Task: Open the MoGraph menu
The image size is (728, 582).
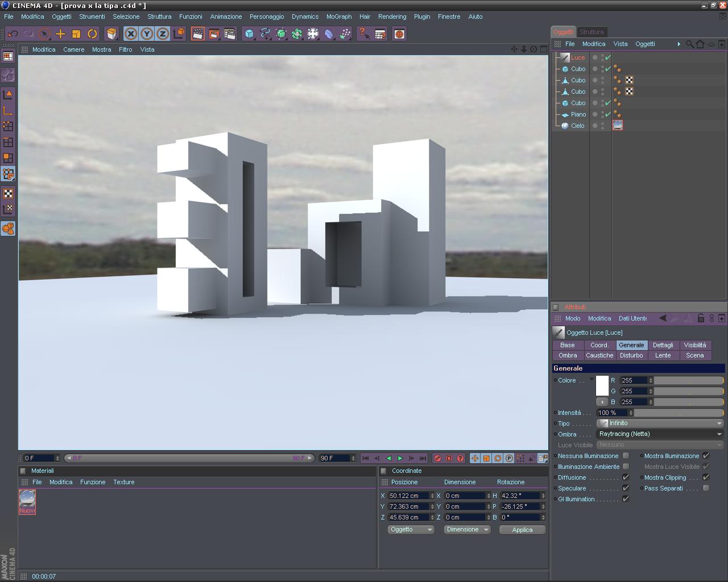Action: (x=339, y=16)
